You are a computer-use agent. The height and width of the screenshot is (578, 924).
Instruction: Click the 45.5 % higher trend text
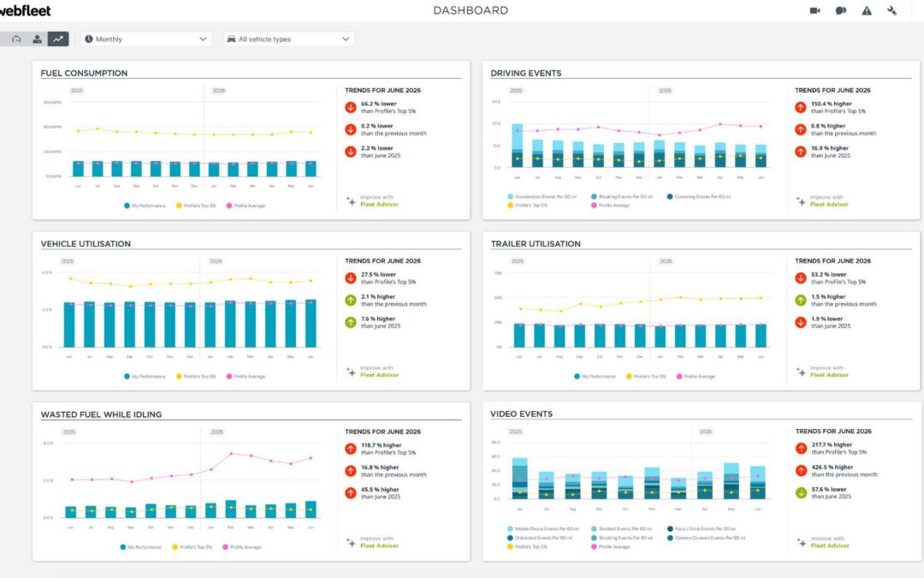tap(380, 490)
